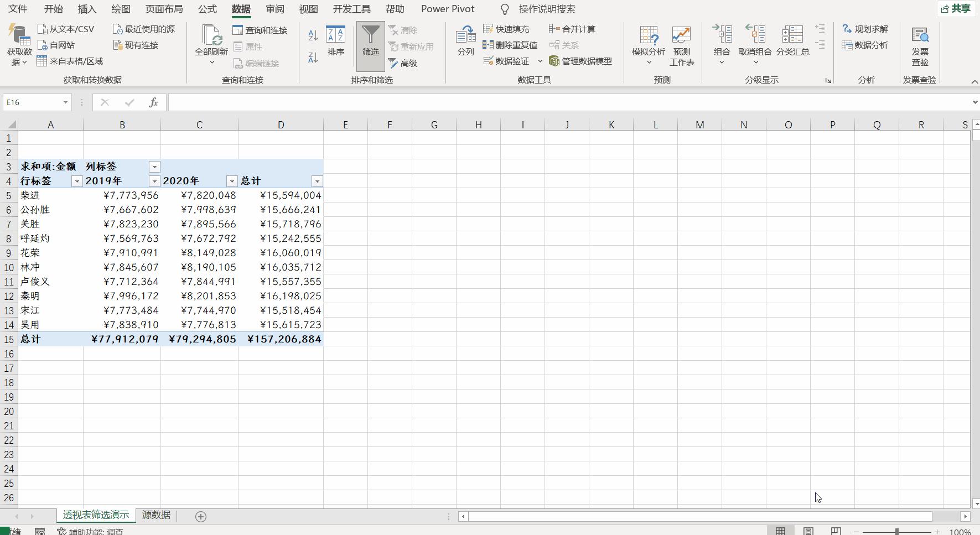Click the zoom slider in status bar
980x535 pixels.
pyautogui.click(x=896, y=532)
